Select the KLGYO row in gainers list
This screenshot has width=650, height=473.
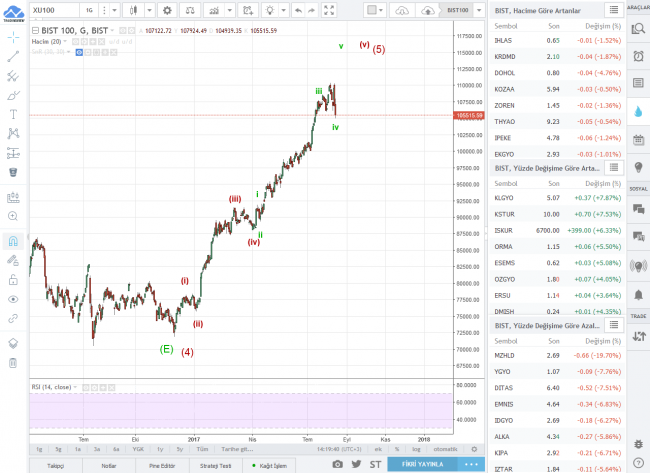click(557, 198)
